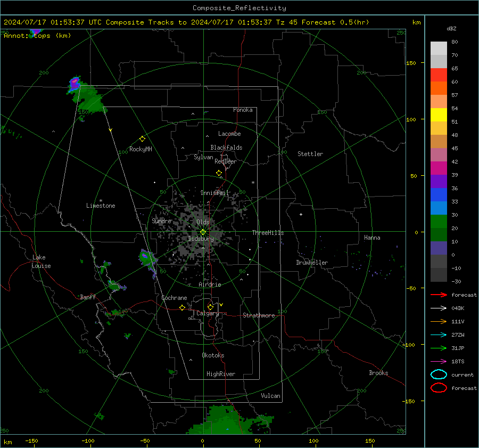Select the top light-gray 80 dBZ swatch
This screenshot has height=448, width=479.
point(439,48)
